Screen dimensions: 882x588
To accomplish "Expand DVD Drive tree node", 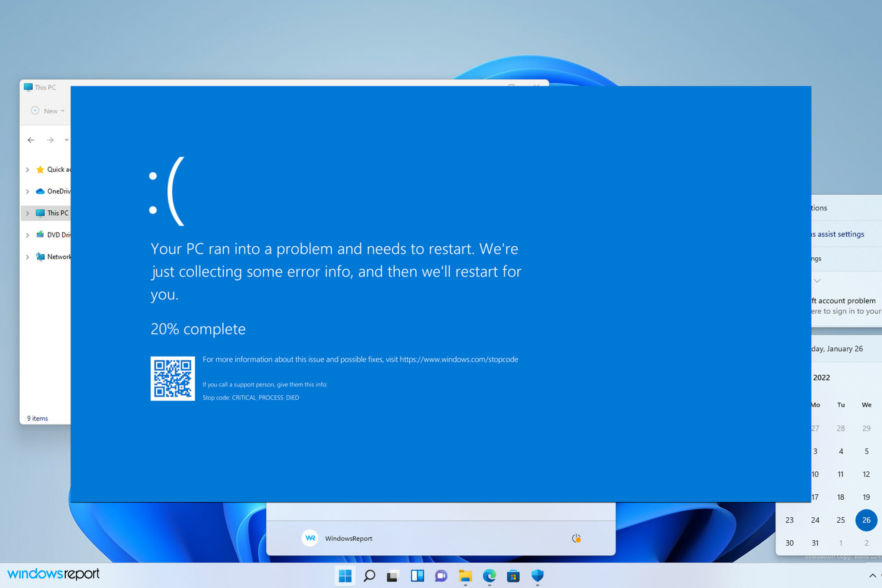I will (28, 235).
